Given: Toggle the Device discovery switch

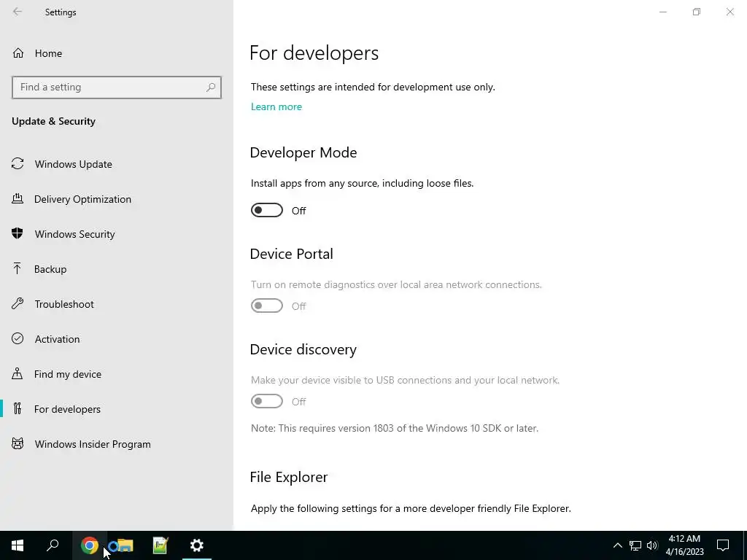Looking at the screenshot, I should pos(267,402).
